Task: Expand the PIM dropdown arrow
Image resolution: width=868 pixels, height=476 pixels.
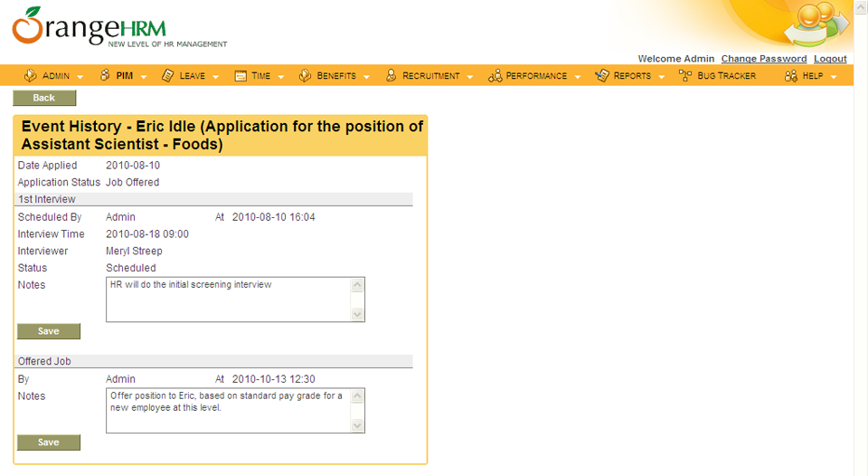Action: [144, 77]
